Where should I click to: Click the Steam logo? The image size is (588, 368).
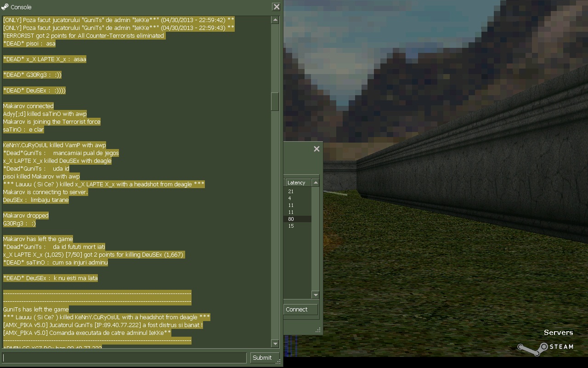click(546, 348)
